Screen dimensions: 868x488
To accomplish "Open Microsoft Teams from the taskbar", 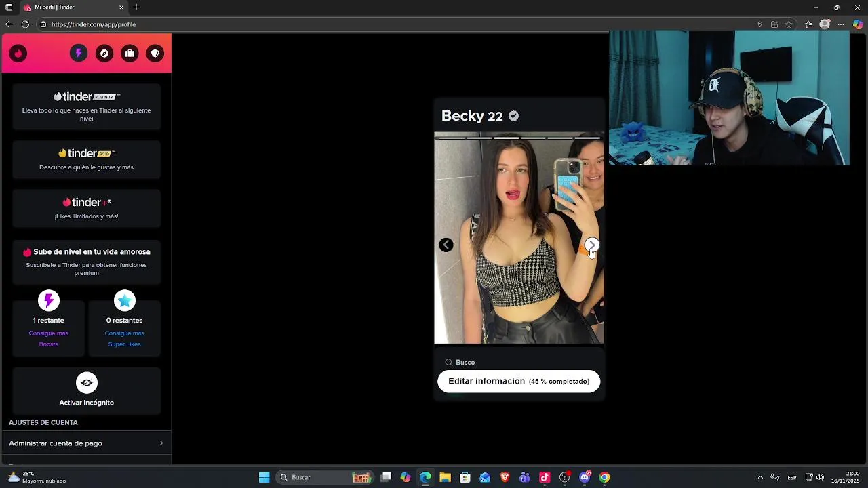I will pyautogui.click(x=525, y=477).
